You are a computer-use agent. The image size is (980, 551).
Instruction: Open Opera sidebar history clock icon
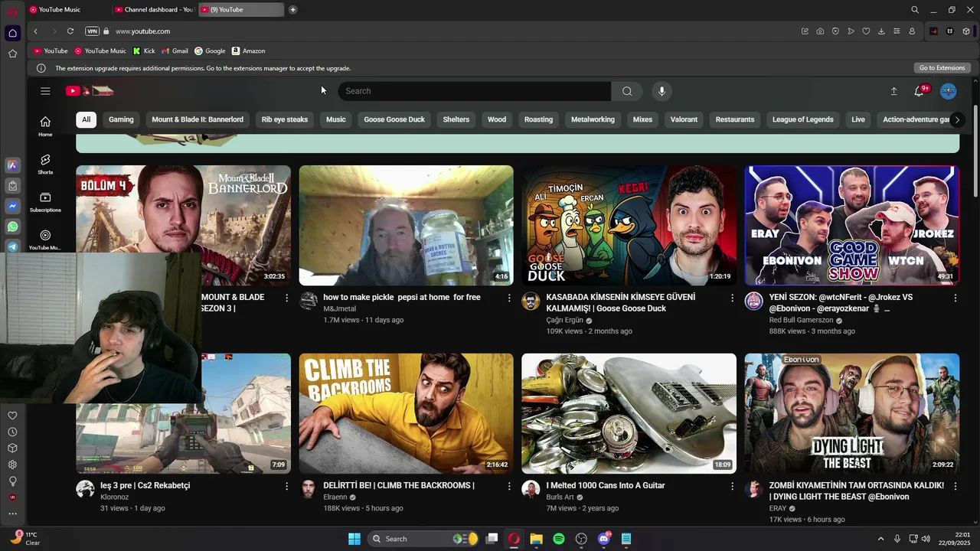12,432
